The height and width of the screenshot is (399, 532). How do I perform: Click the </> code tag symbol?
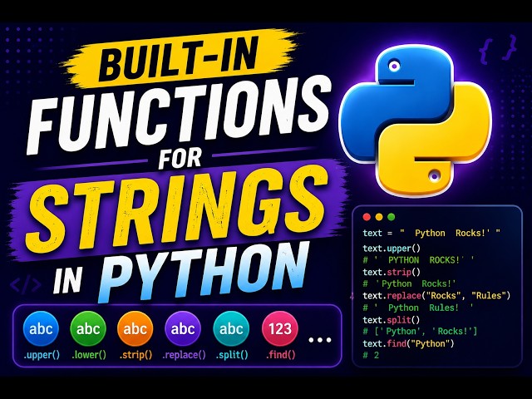pos(26,285)
